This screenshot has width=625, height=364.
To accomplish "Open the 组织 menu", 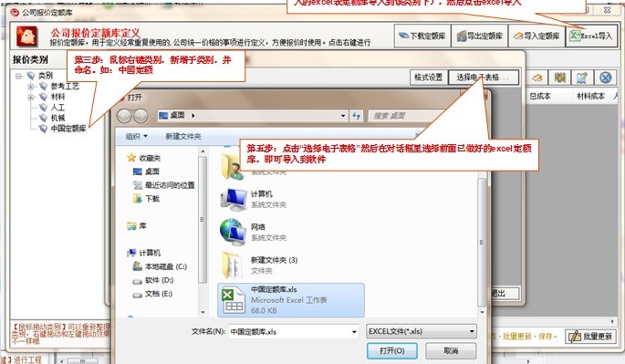I will (136, 136).
